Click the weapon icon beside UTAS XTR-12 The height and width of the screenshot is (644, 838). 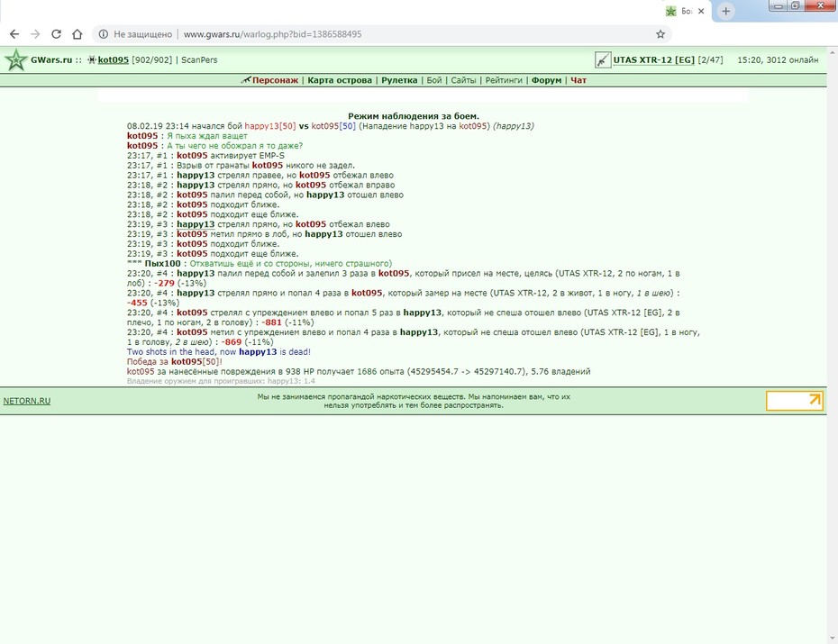pyautogui.click(x=602, y=59)
